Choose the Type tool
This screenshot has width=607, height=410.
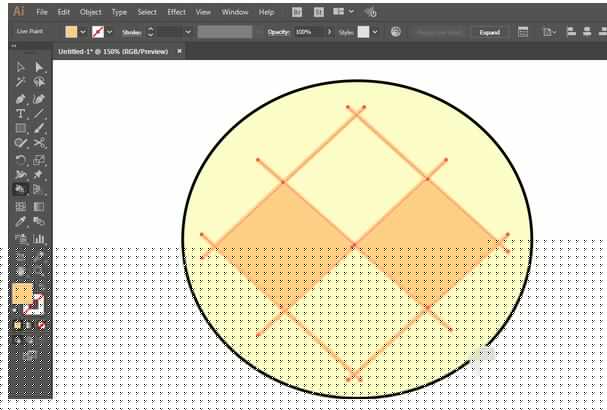click(x=21, y=114)
